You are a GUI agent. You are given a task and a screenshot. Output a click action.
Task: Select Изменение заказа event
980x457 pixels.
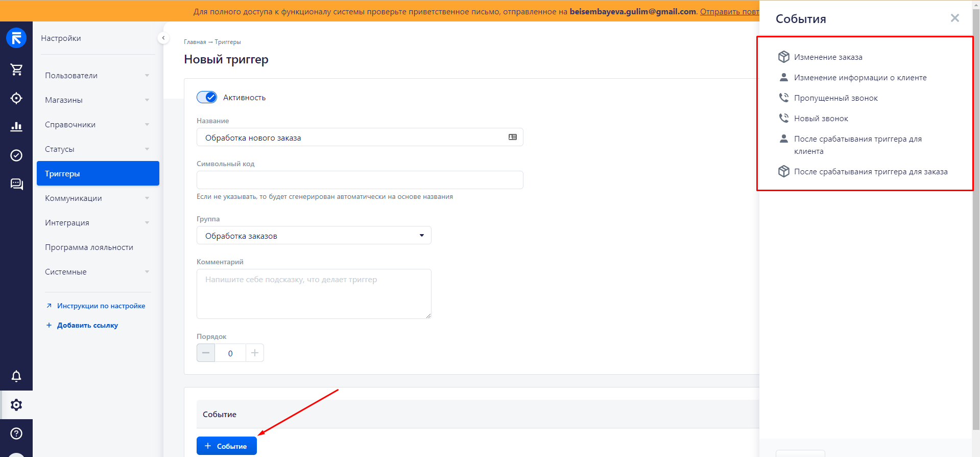828,57
